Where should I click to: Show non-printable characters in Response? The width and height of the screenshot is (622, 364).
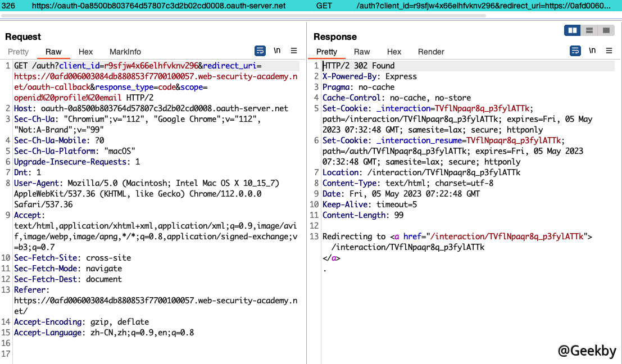(592, 51)
